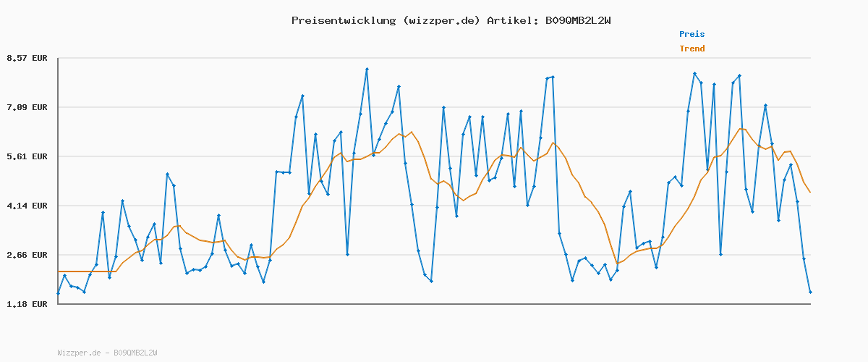The height and width of the screenshot is (362, 868).
Task: Click the 7.09 EUR axis label
Action: [26, 107]
